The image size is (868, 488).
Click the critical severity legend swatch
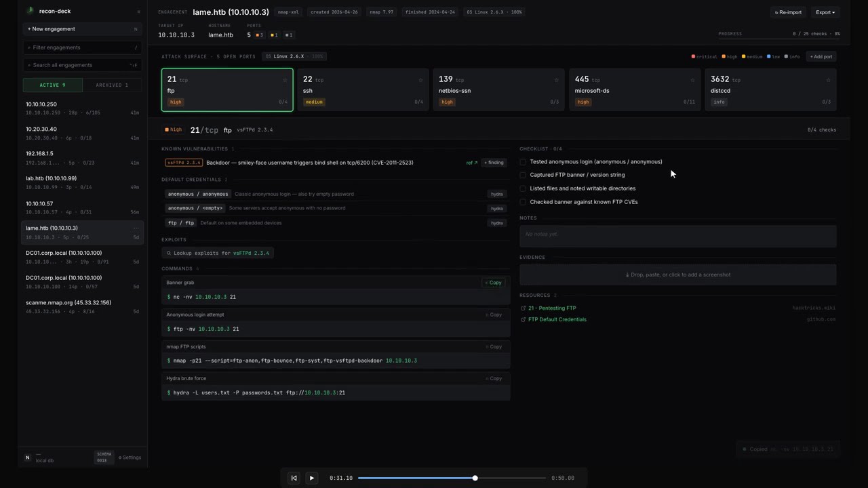click(x=693, y=57)
